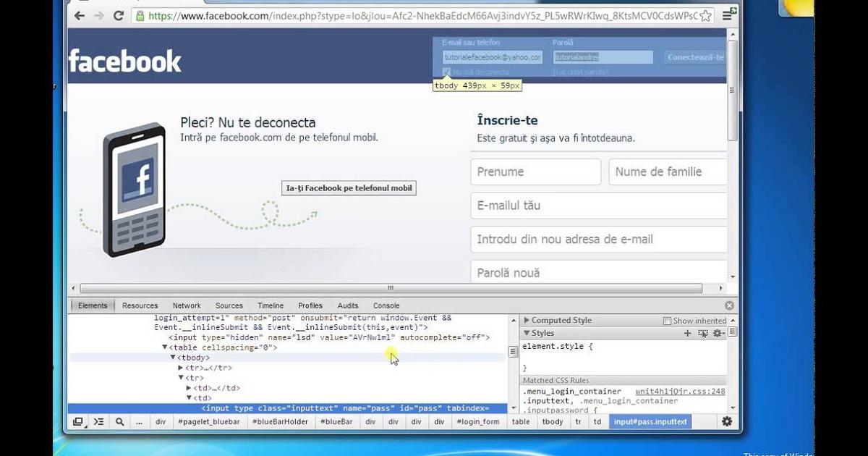
Task: Add a new style rule with the plus icon
Action: tap(687, 333)
